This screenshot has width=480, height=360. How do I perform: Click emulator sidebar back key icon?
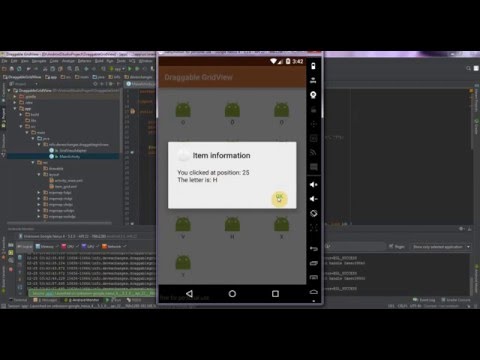313,249
